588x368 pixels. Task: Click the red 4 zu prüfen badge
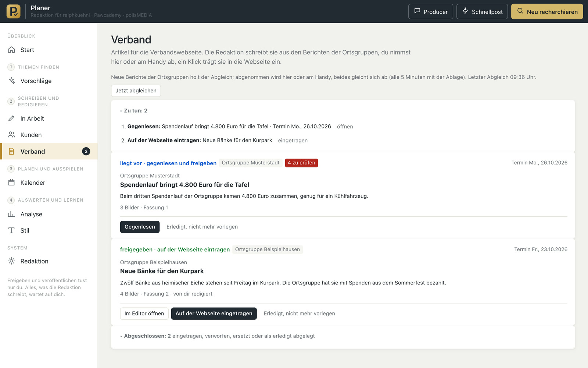[x=301, y=163]
